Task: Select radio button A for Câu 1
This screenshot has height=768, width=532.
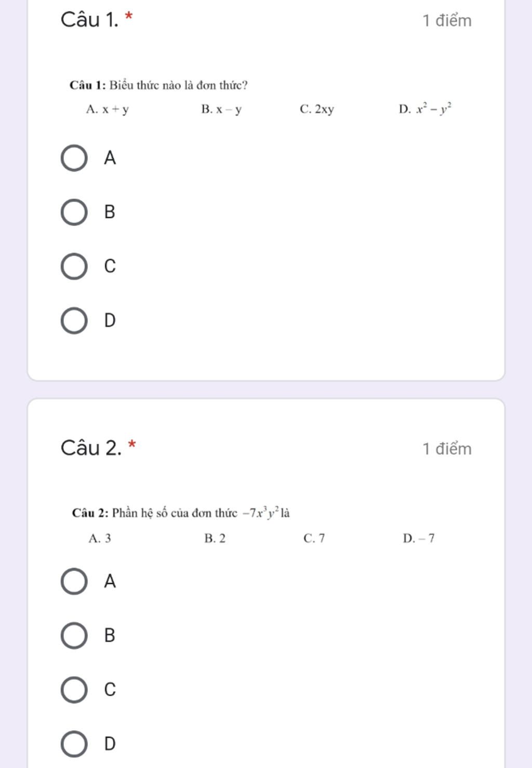Action: 74,158
